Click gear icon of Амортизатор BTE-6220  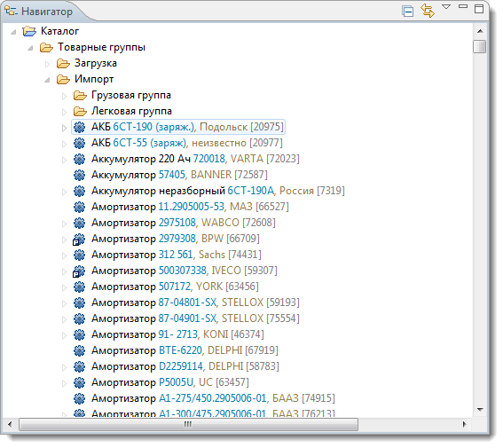click(x=79, y=350)
